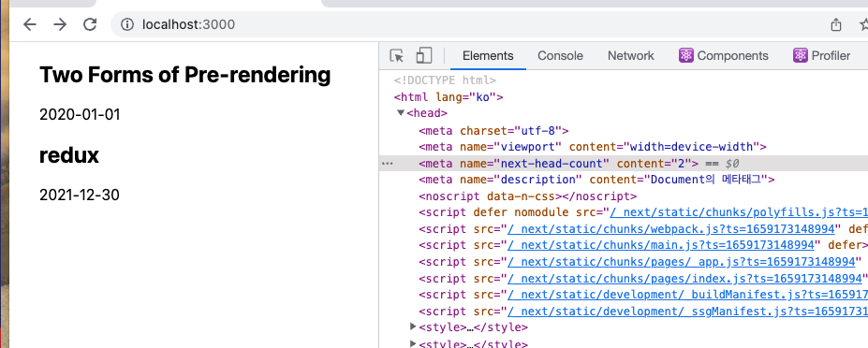
Task: Reload the localhost page
Action: (90, 24)
